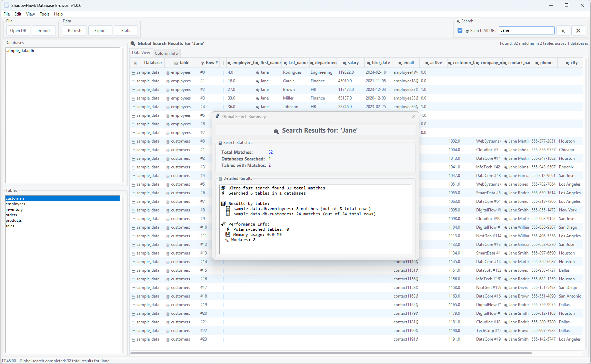Click the Found 32 matches summary text
The height and width of the screenshot is (364, 591).
[544, 43]
